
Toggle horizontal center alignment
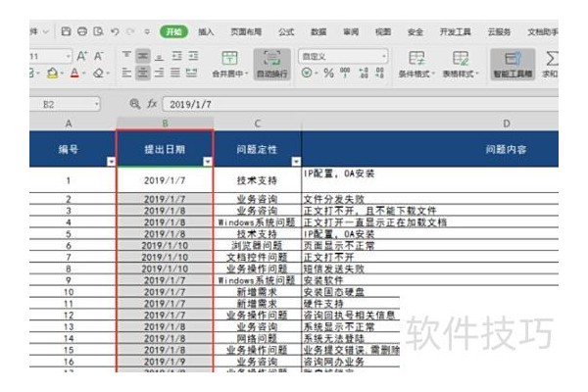[143, 73]
